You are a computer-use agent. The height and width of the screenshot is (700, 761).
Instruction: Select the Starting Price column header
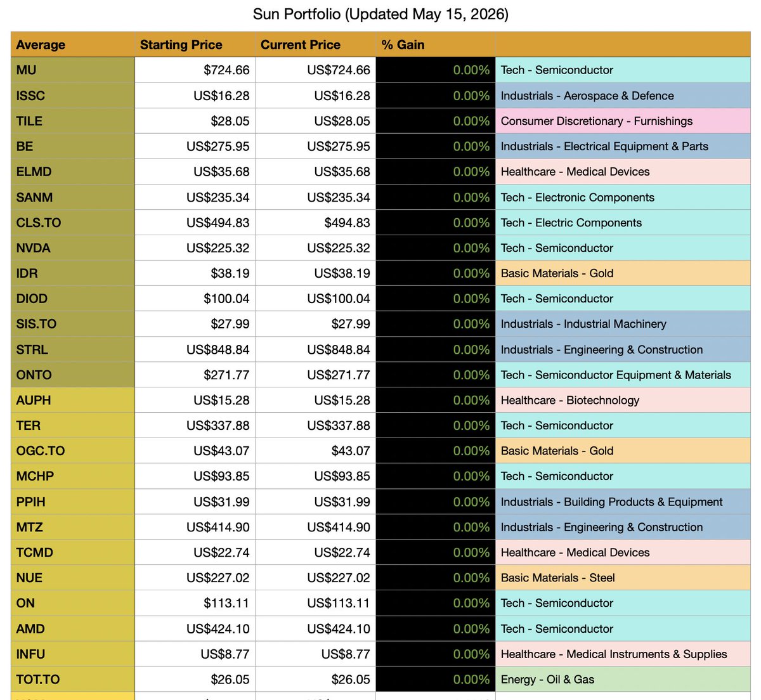pyautogui.click(x=195, y=44)
